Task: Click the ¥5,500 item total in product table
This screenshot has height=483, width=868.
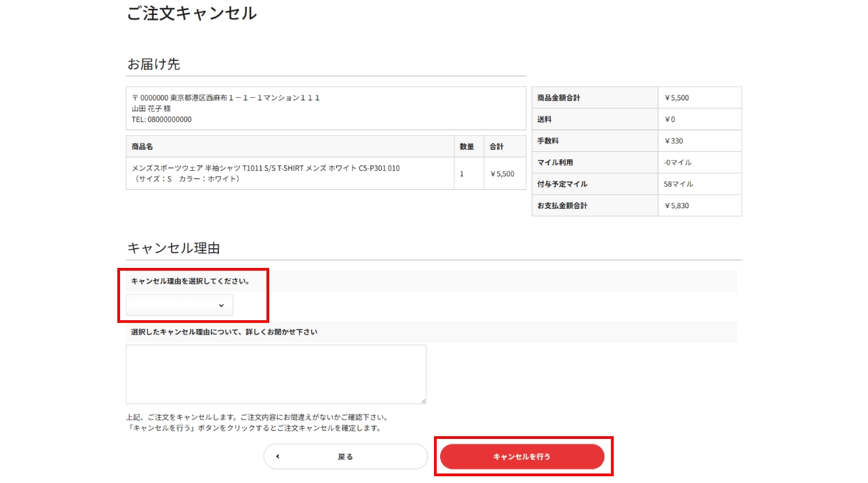Action: (502, 174)
